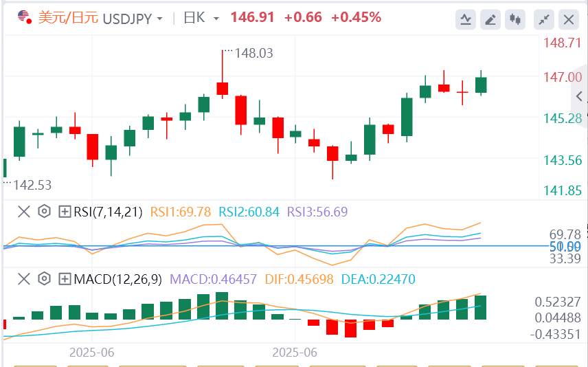This screenshot has width=588, height=367.
Task: Expand the MACD panel plus box
Action: [x=65, y=279]
